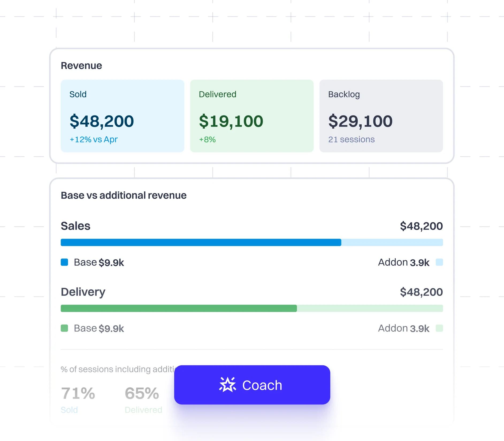Viewport: 504px width, 441px height.
Task: Open the Delivered revenue card
Action: pos(252,116)
